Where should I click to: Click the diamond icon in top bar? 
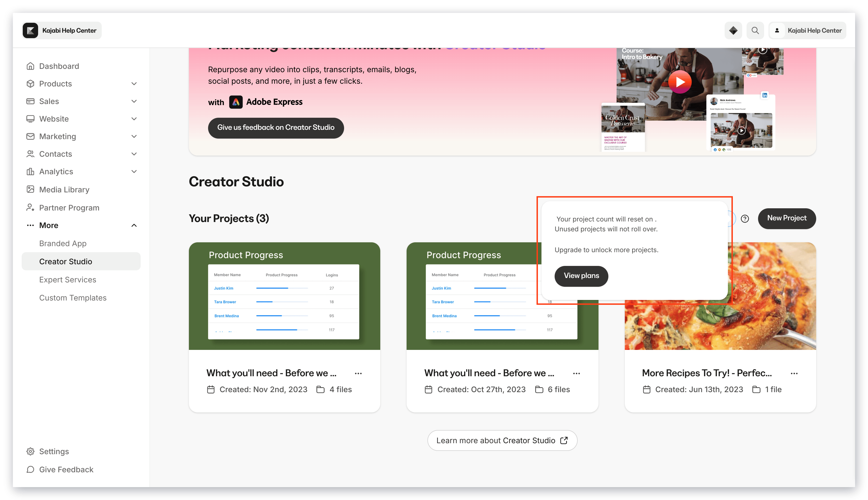click(733, 30)
